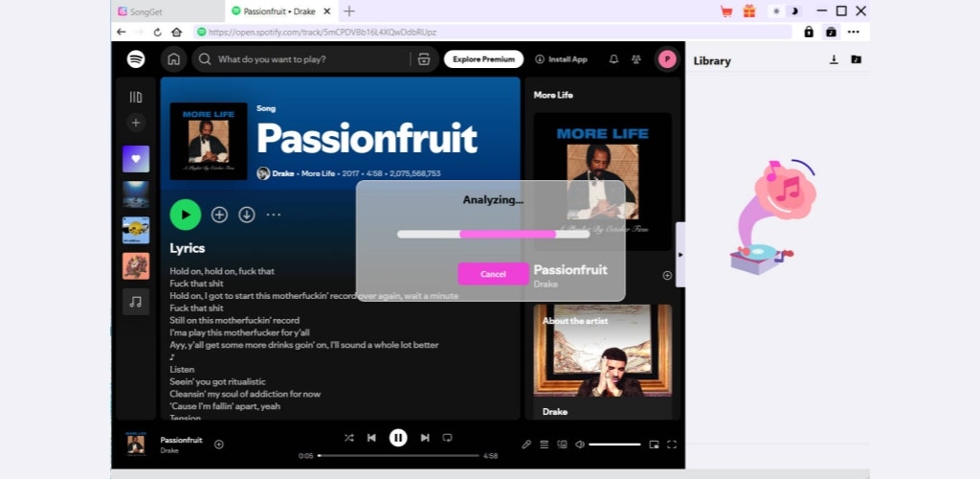This screenshot has height=479, width=980.
Task: Expand Your Library sidebar icon
Action: point(136,97)
